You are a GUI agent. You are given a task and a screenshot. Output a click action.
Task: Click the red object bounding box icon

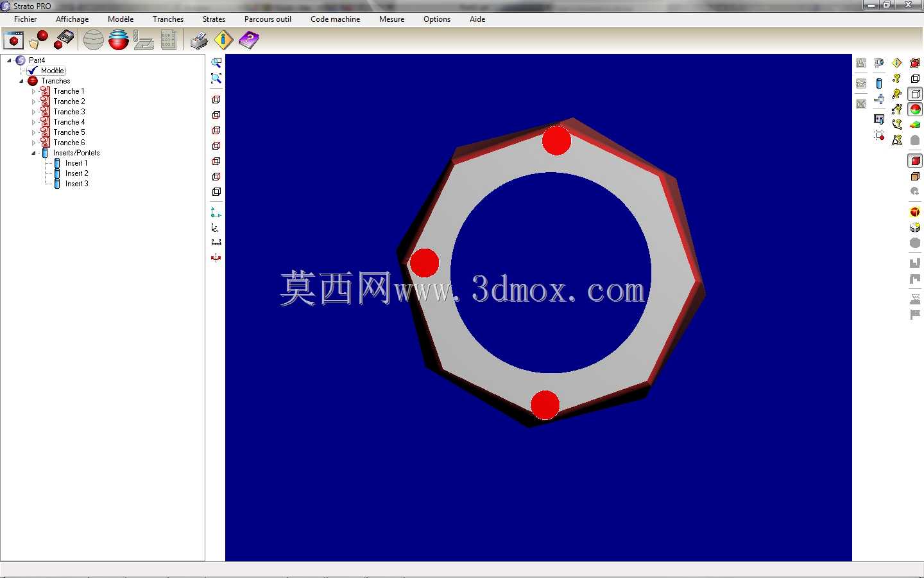[915, 63]
